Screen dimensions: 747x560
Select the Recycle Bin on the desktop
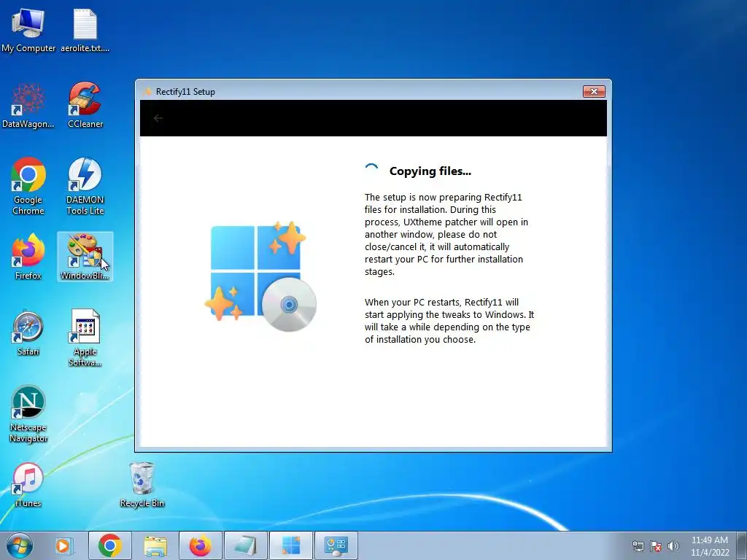coord(142,485)
